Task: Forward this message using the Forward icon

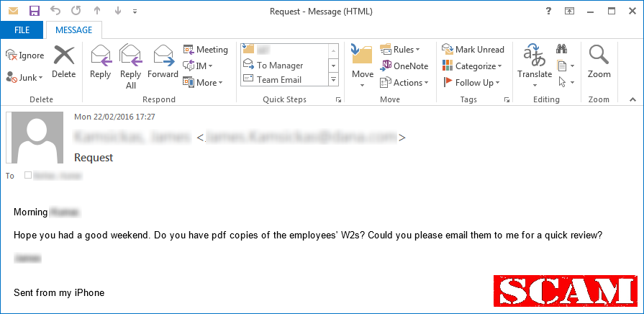Action: coord(164,56)
